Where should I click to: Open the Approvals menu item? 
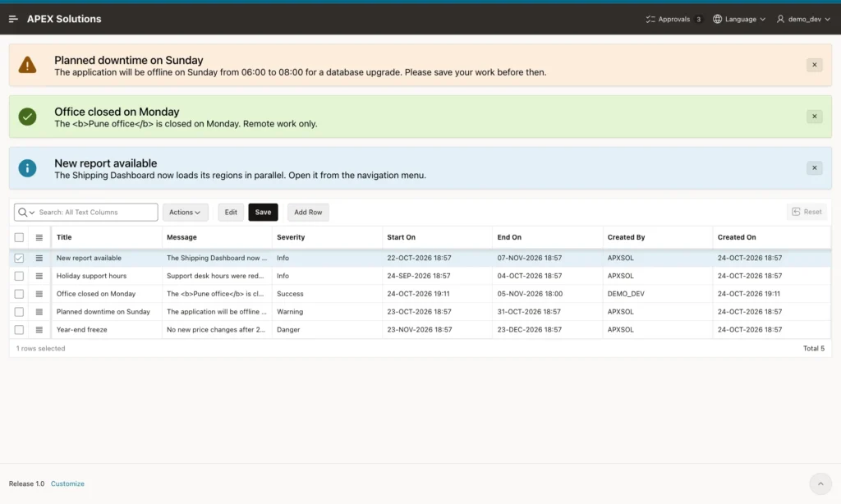point(674,19)
